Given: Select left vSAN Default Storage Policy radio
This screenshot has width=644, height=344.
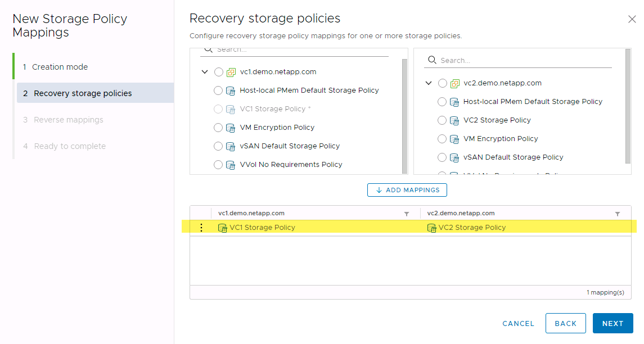Looking at the screenshot, I should click(218, 146).
